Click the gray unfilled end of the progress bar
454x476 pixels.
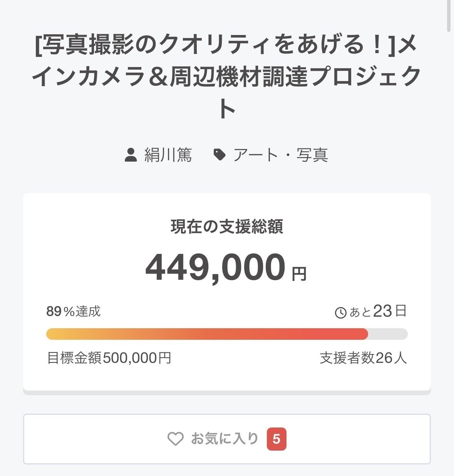388,334
